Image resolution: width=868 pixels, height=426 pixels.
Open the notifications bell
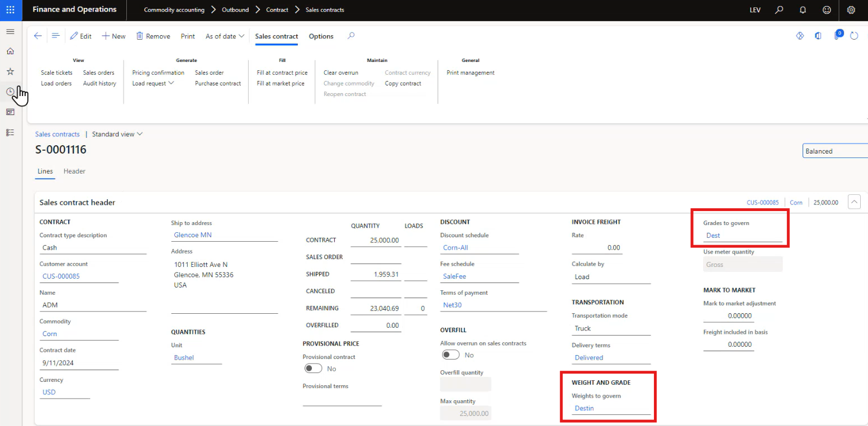click(x=803, y=10)
